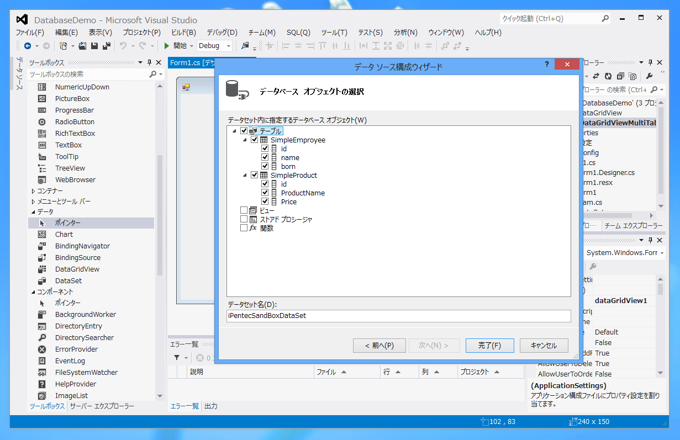
Task: Uncheck the SimpleEmproyee table checkbox
Action: pos(255,140)
